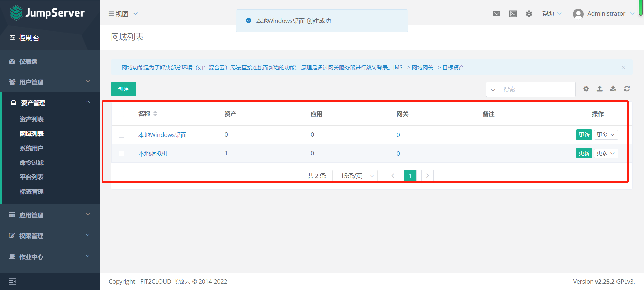Click the 搜索 search input field
This screenshot has height=290, width=644.
[x=536, y=89]
